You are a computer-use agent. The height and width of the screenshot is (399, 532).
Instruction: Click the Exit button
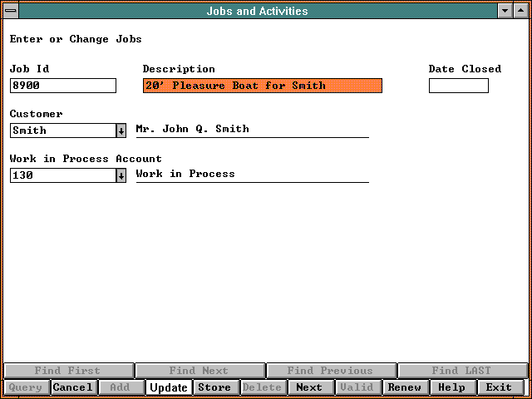click(500, 387)
